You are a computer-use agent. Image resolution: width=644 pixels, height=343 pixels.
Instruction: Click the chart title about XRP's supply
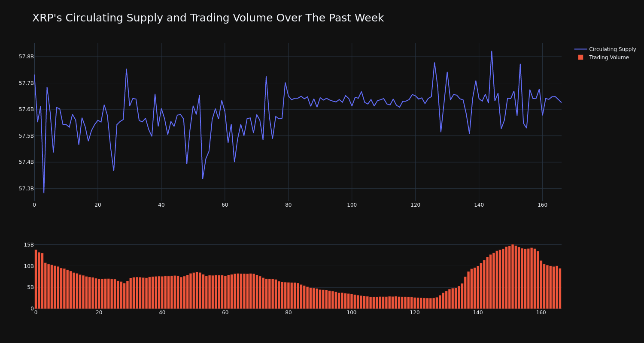(x=208, y=18)
